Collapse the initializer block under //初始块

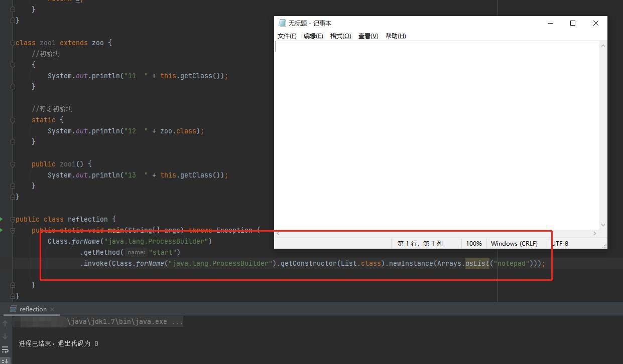point(13,65)
